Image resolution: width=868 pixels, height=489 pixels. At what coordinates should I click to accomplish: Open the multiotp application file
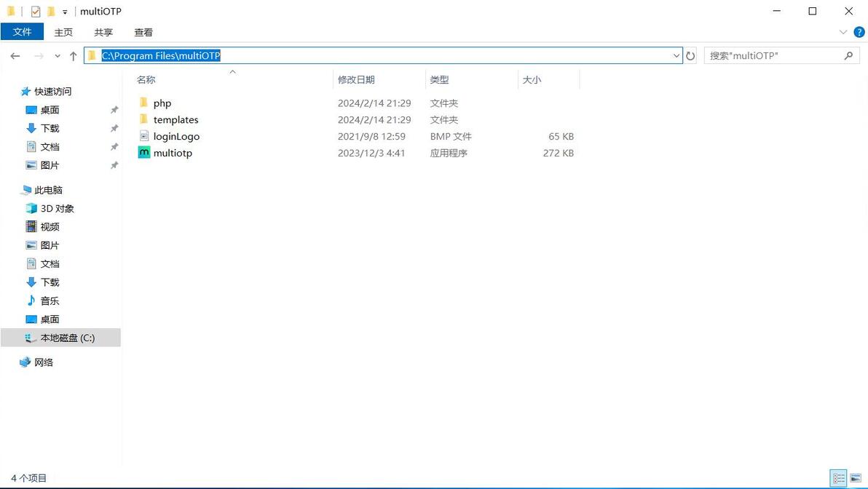point(172,154)
